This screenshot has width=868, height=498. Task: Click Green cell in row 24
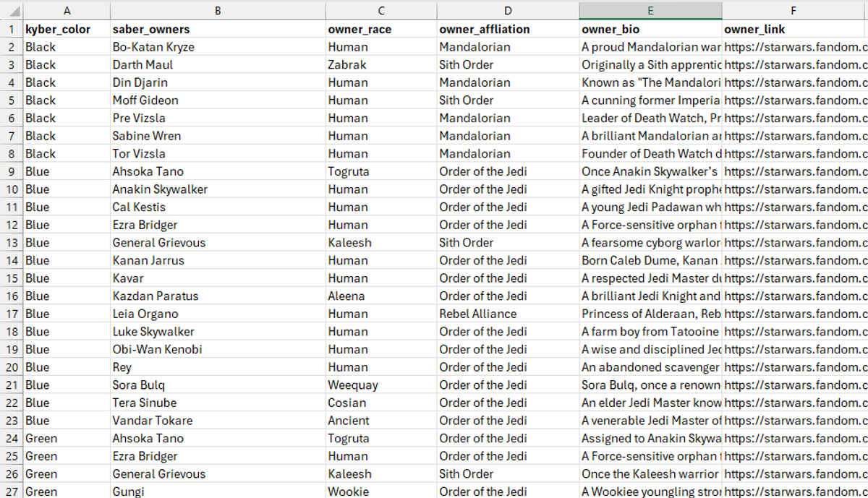click(67, 439)
